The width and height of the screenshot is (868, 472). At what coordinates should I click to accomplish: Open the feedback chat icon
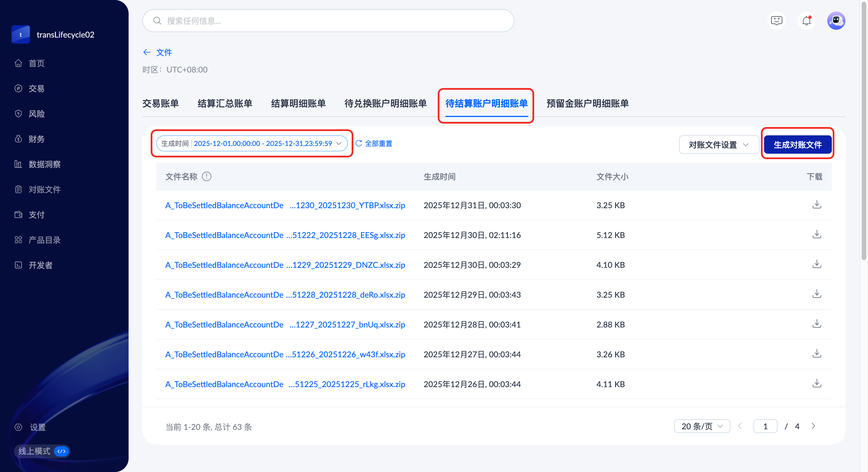click(776, 21)
